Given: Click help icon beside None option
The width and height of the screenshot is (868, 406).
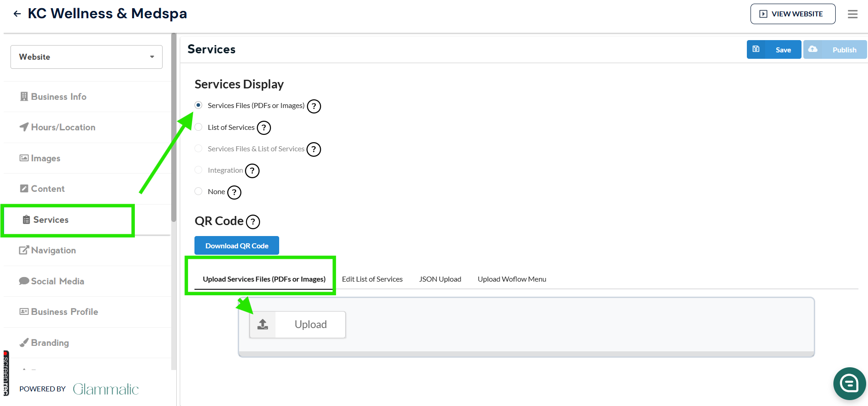Looking at the screenshot, I should pos(234,192).
